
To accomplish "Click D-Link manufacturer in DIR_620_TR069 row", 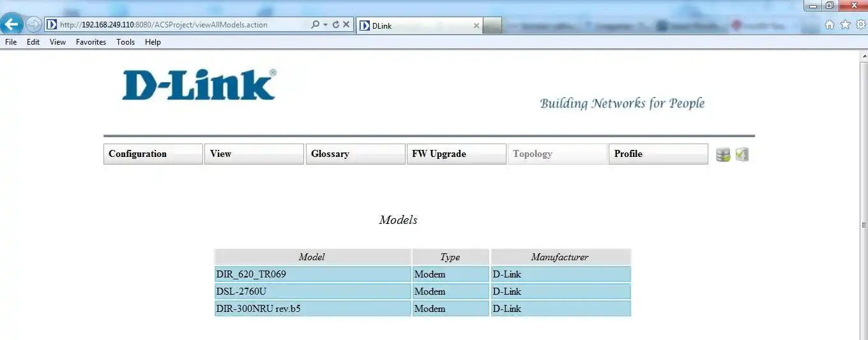I will 561,274.
